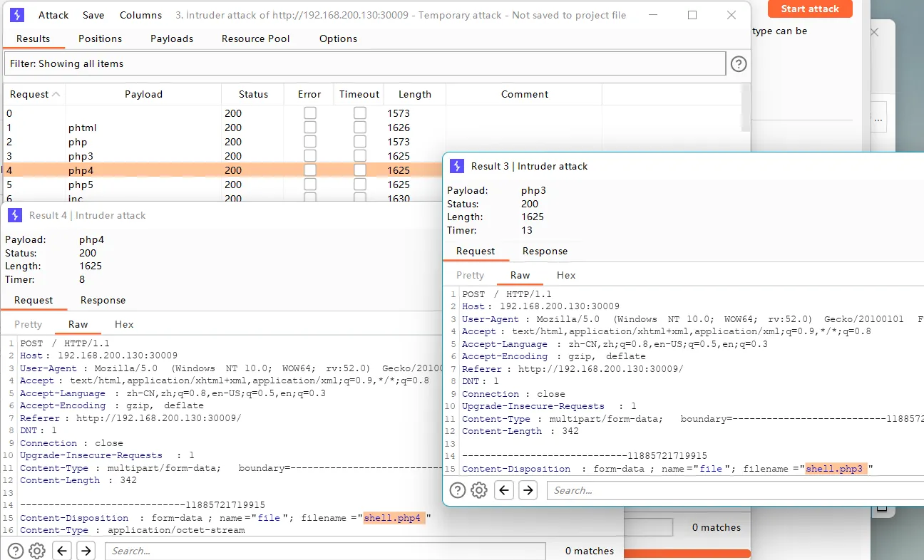The image size is (924, 560).
Task: Switch to the Payloads tab
Action: point(172,38)
